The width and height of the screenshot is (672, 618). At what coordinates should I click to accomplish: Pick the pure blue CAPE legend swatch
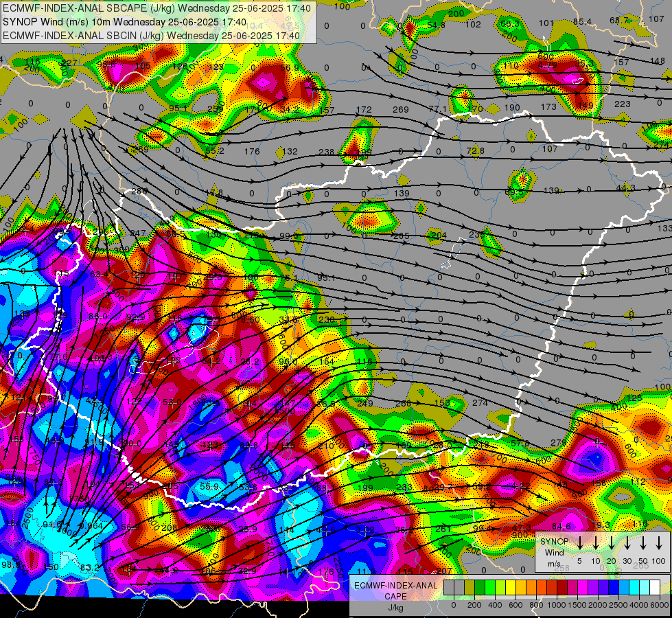click(x=613, y=588)
